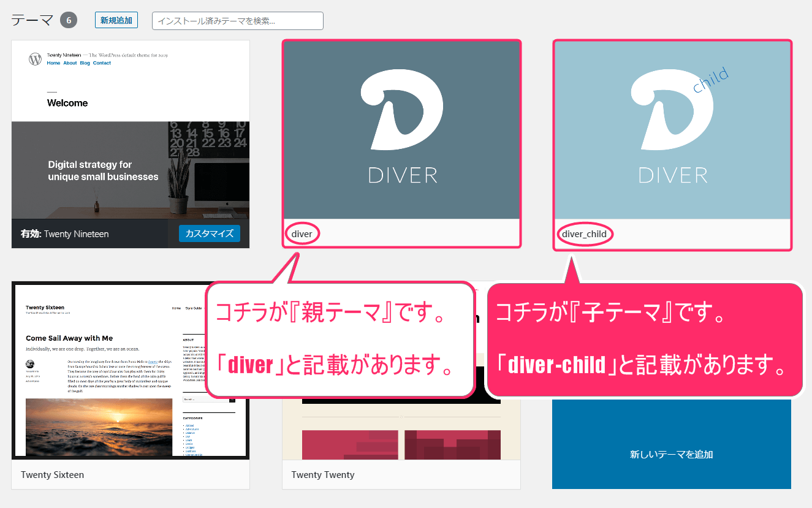Click the テーマ page heading
The height and width of the screenshot is (508, 812).
29,19
